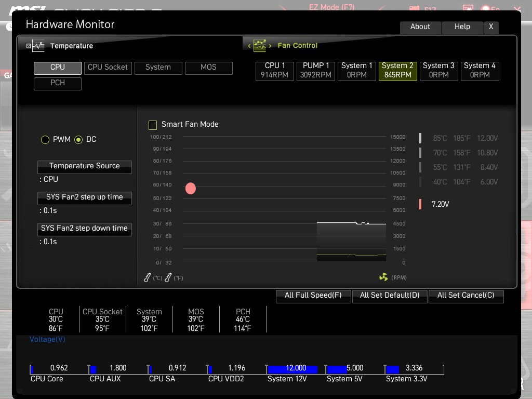Click the Fahrenheit thermometer icon below graph
Viewport: 532px width, 399px height.
[x=168, y=278]
